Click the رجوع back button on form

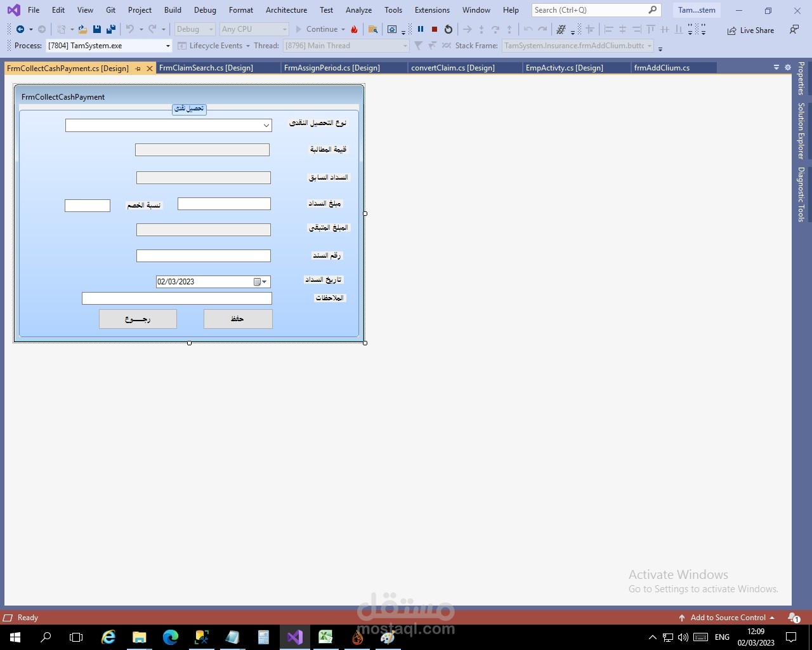(x=138, y=319)
